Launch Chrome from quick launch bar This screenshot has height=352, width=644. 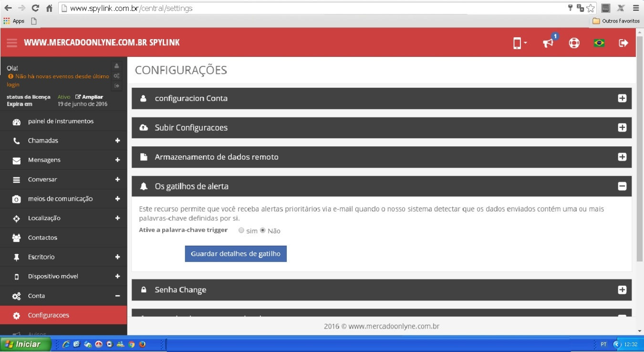tap(132, 344)
